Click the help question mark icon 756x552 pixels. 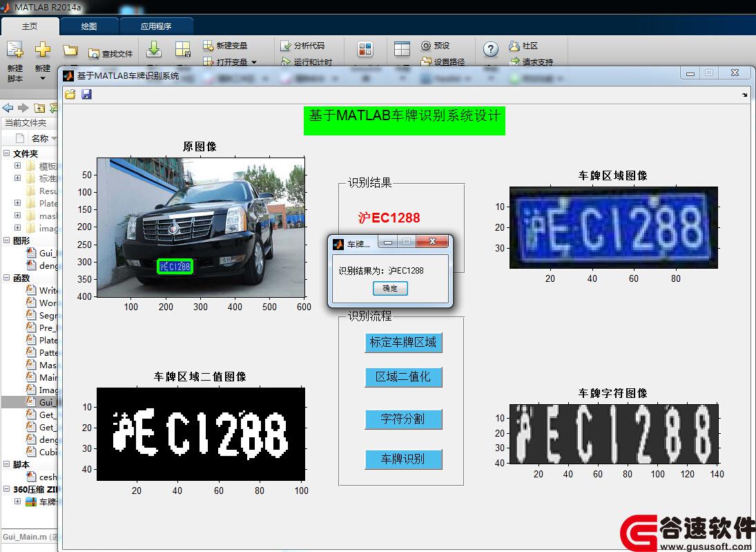click(x=490, y=49)
